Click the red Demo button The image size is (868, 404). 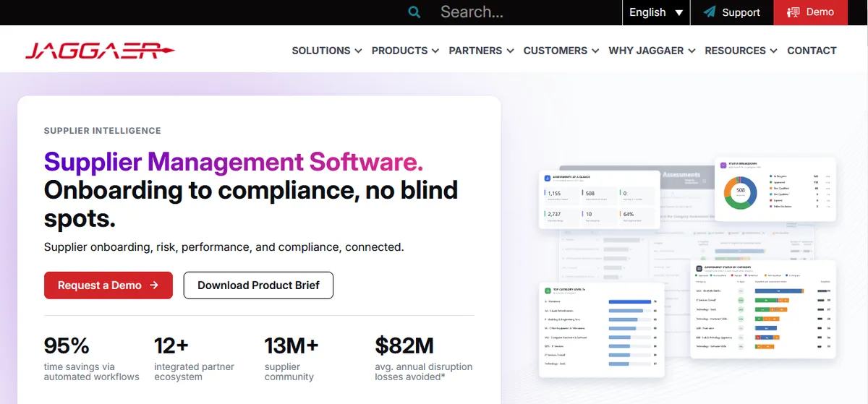click(811, 12)
